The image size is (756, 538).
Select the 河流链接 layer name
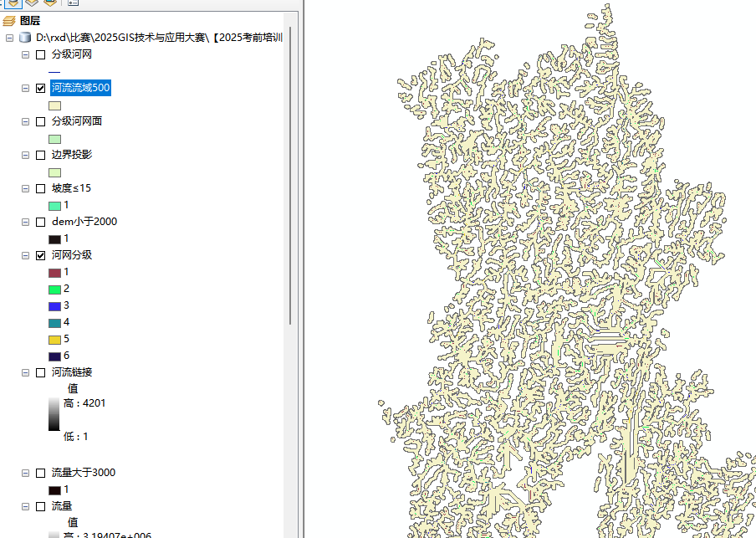pos(72,372)
